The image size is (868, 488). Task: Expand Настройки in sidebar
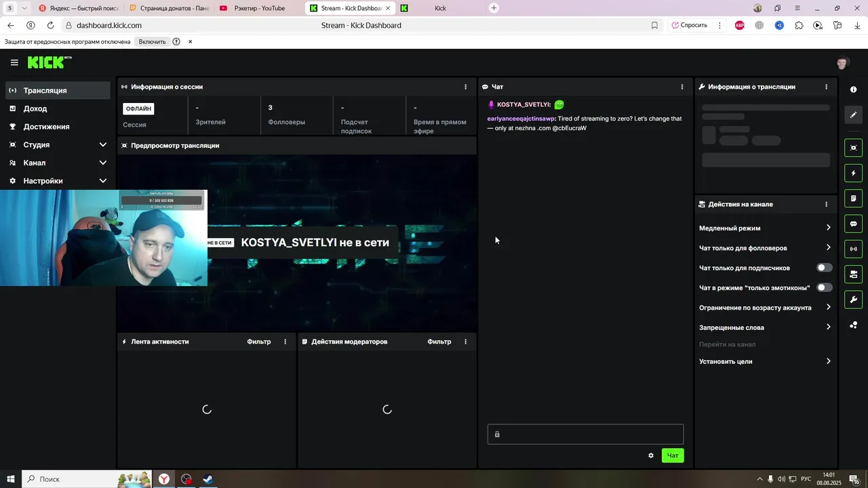(58, 181)
